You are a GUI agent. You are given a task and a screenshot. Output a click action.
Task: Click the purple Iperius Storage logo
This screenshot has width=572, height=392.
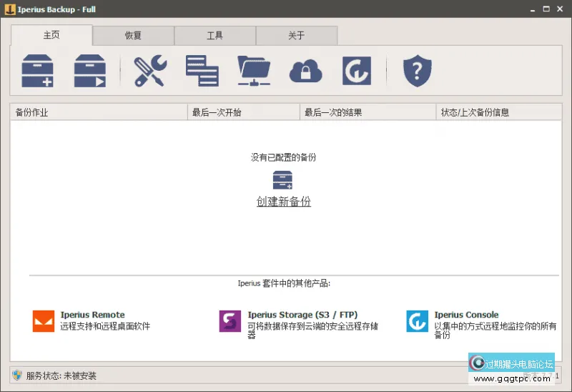[x=230, y=321]
